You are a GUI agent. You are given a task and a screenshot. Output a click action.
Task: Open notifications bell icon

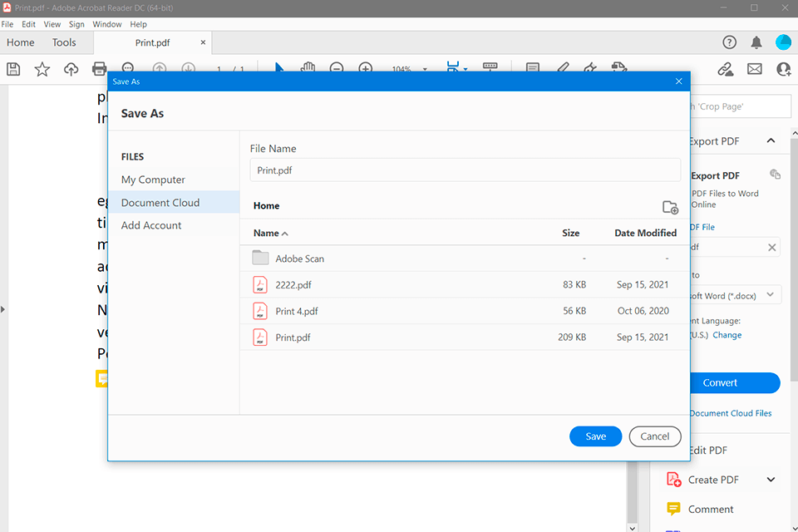pos(756,42)
